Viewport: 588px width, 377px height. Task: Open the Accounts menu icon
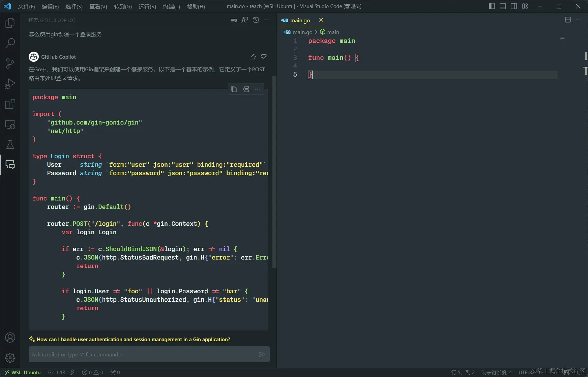pos(10,338)
